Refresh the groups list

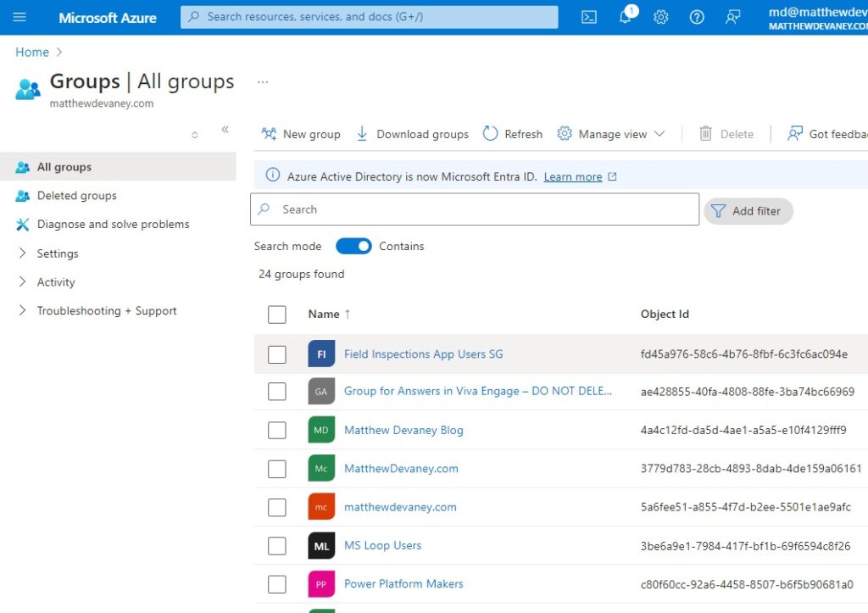point(513,134)
